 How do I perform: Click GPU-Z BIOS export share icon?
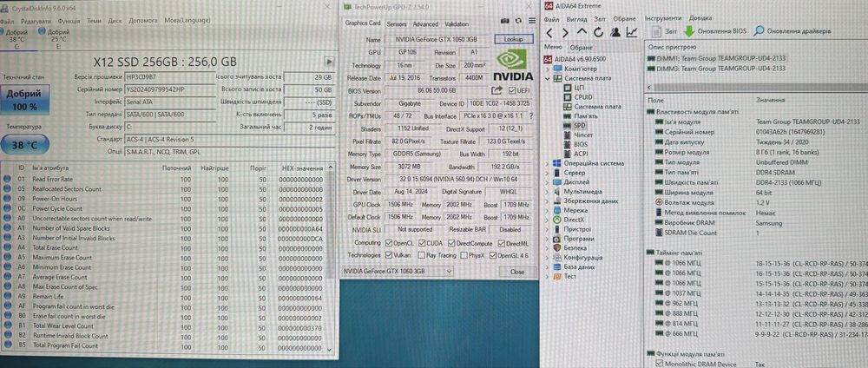[x=497, y=90]
